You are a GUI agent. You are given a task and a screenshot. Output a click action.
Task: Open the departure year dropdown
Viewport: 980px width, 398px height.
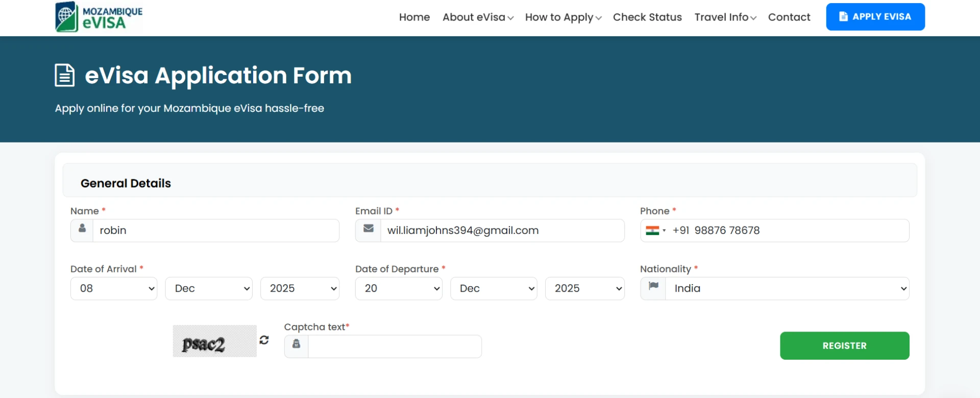[585, 289]
